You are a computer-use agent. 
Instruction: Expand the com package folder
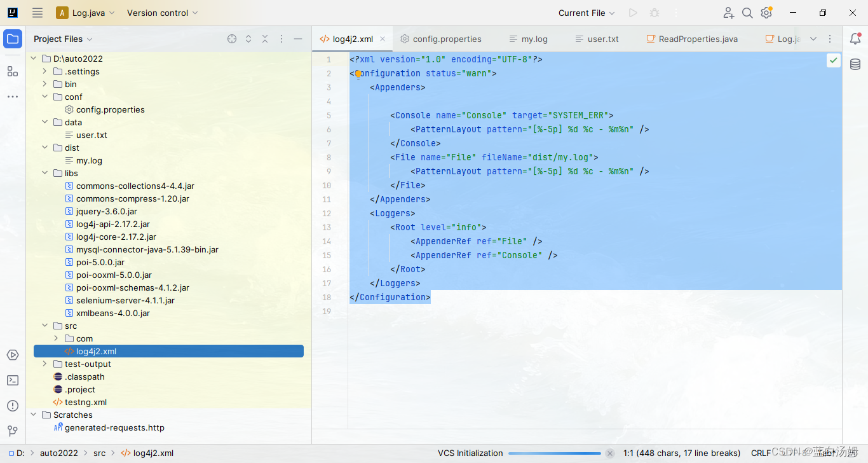point(56,338)
